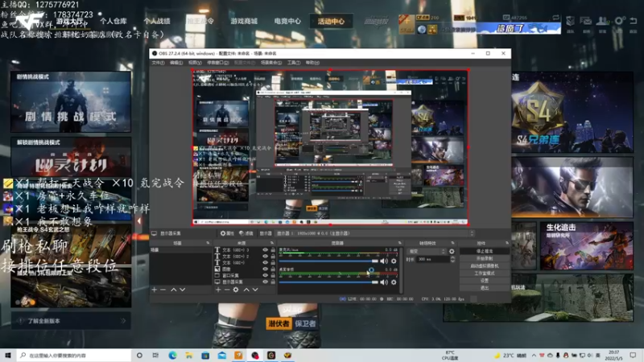Switch to 活动中心 tab in game
Viewport: 644px width, 362px height.
click(x=331, y=22)
